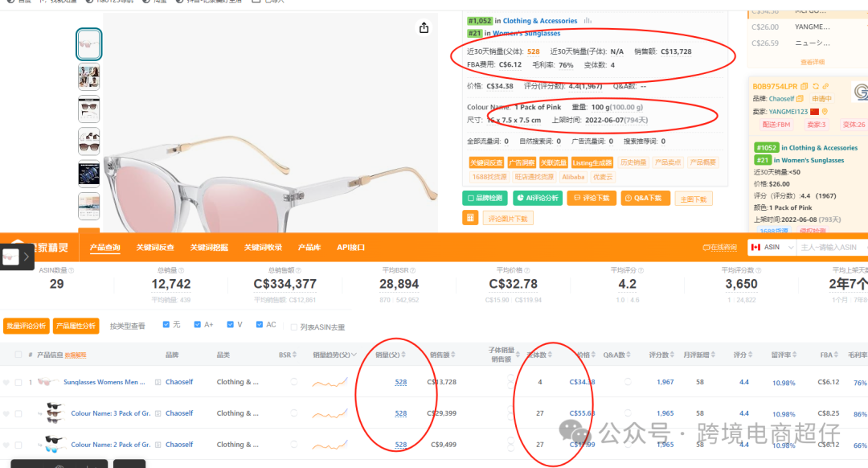Screen dimensions: 868x468
Task: Select the third sunglasses gallery thumbnail
Action: [x=88, y=109]
